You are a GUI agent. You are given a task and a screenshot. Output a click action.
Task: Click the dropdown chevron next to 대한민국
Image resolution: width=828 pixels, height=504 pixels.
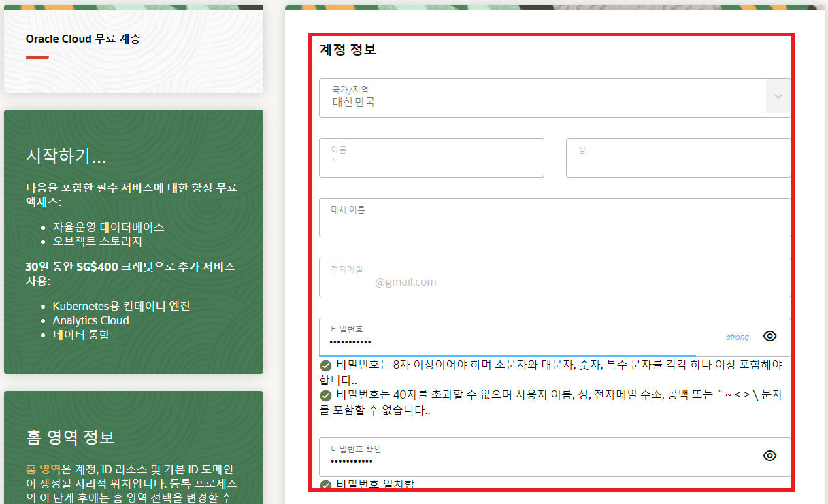778,96
